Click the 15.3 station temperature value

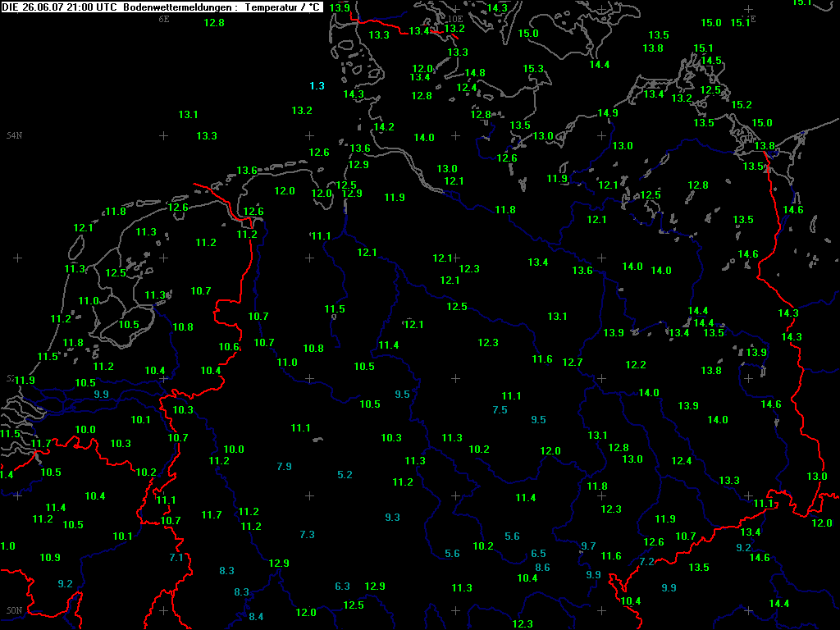coord(533,69)
